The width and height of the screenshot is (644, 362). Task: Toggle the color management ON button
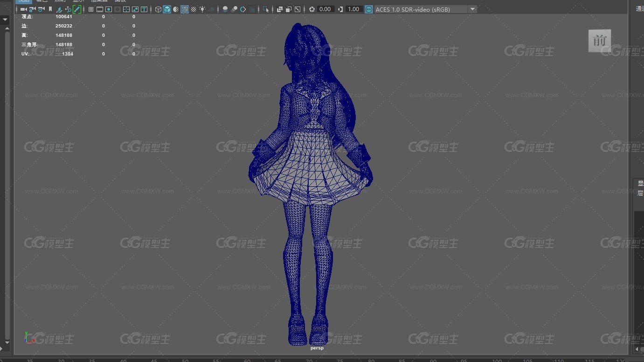[x=369, y=9]
